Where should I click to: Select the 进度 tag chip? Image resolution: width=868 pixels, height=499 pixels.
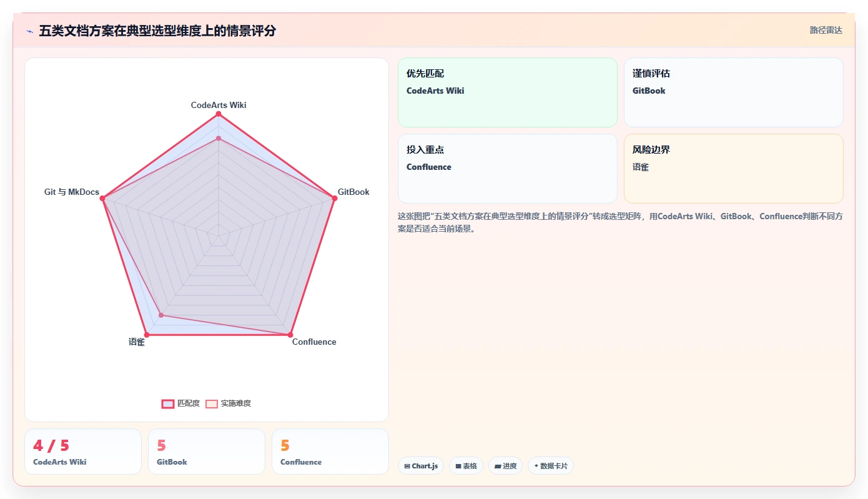coord(505,466)
